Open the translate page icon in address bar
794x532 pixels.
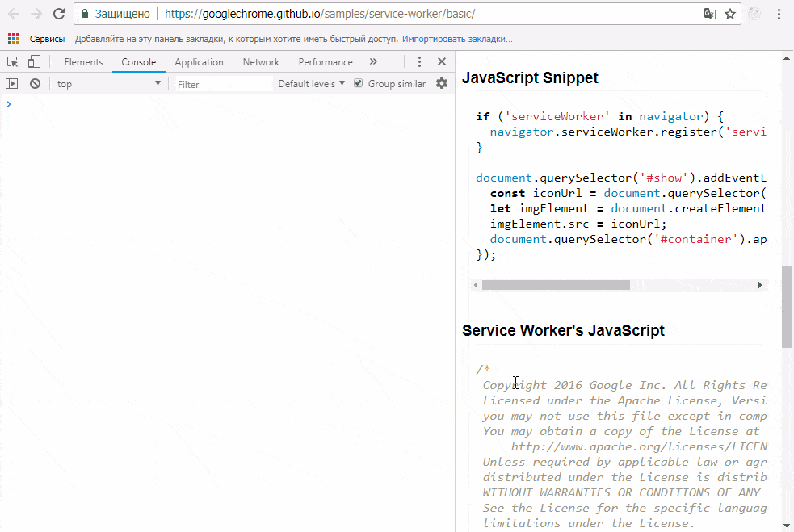[710, 14]
